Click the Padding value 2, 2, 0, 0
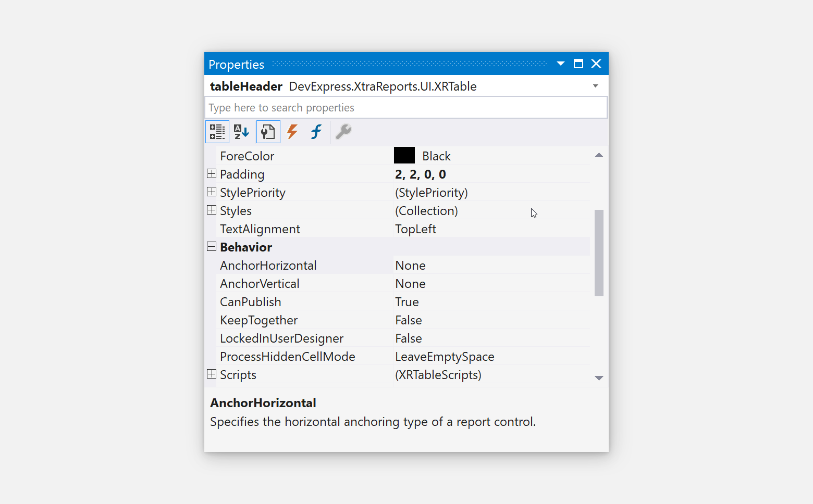The width and height of the screenshot is (813, 504). pos(421,174)
